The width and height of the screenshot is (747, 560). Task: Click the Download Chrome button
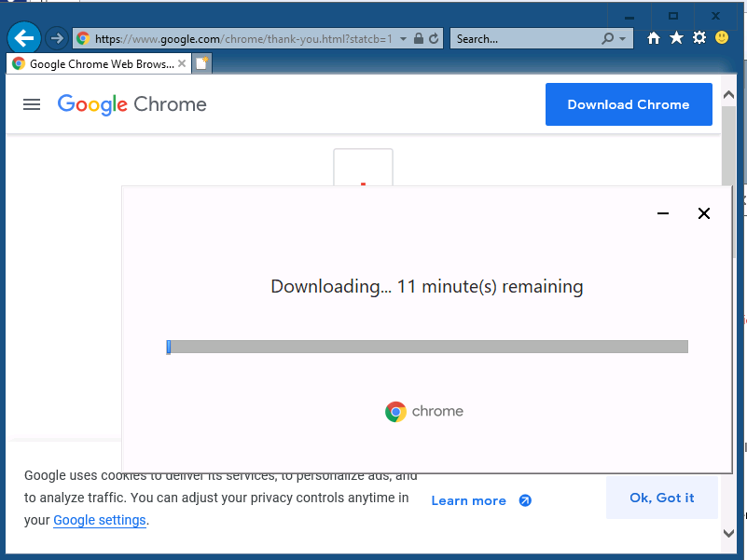[x=629, y=104]
